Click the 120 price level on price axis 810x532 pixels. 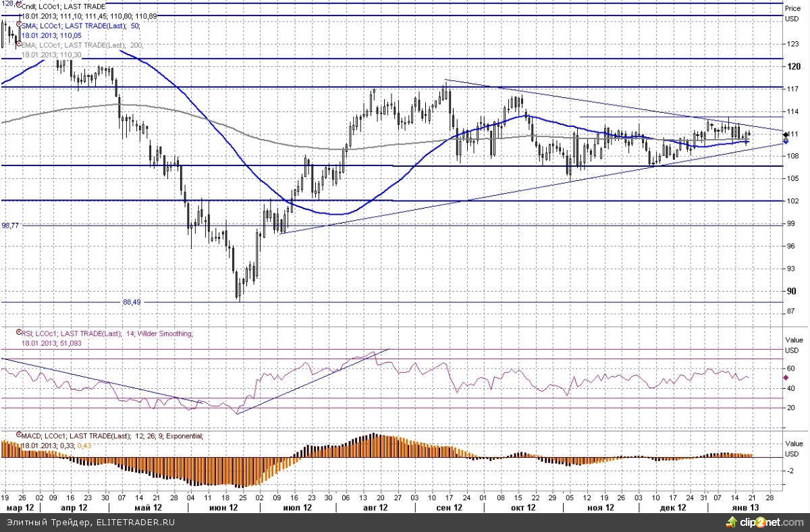pos(794,66)
